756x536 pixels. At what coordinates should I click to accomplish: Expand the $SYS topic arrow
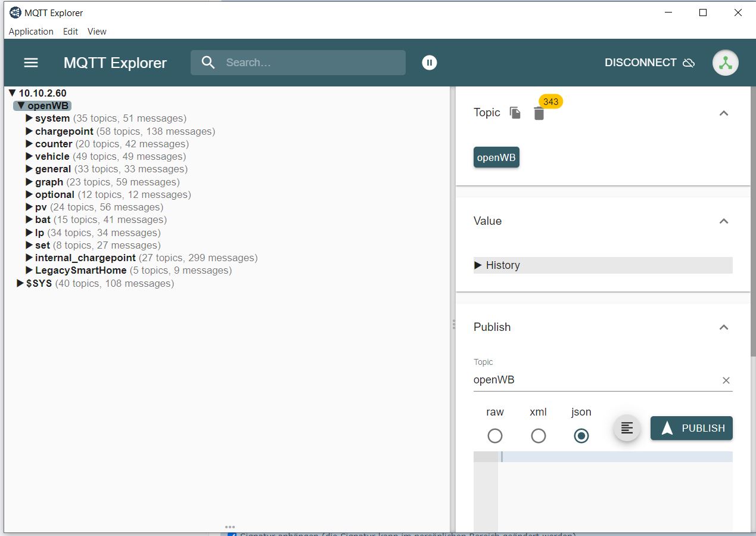coord(20,283)
